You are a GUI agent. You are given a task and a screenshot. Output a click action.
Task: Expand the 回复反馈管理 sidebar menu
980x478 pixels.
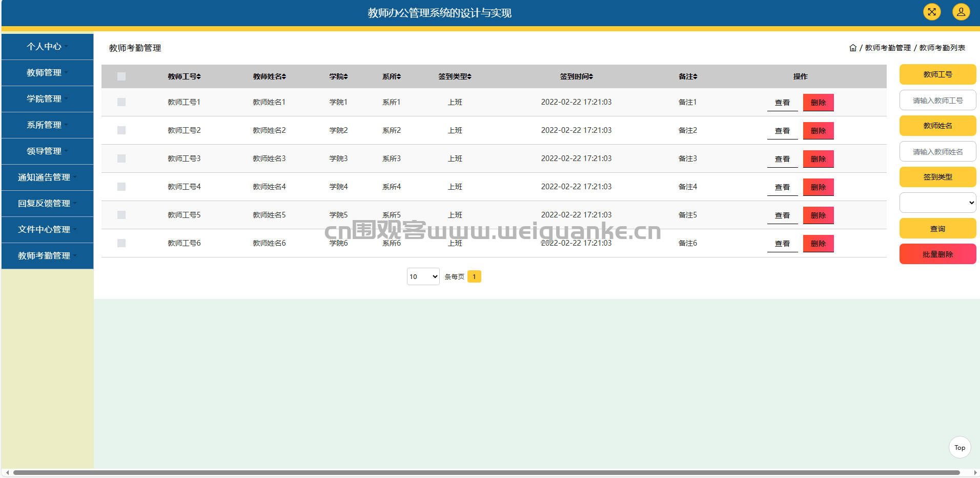47,204
